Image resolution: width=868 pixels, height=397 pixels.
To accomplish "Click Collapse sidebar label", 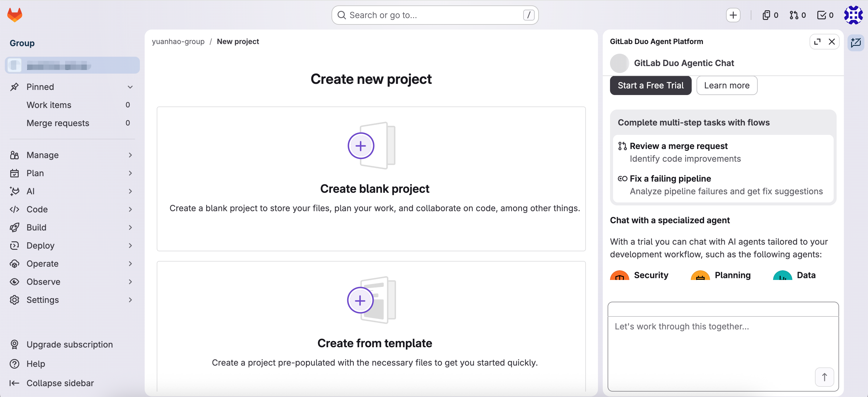I will click(60, 383).
